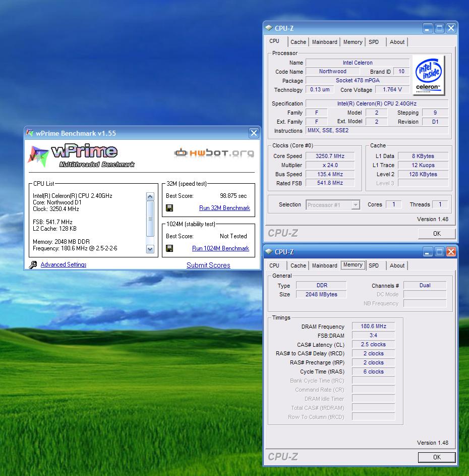This screenshot has height=476, width=469.
Task: Click the Code Name Northwood field
Action: click(x=333, y=71)
